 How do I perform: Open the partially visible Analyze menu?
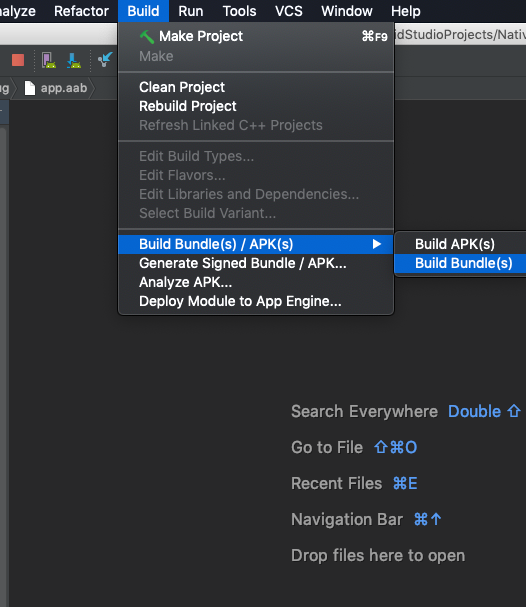(x=17, y=11)
